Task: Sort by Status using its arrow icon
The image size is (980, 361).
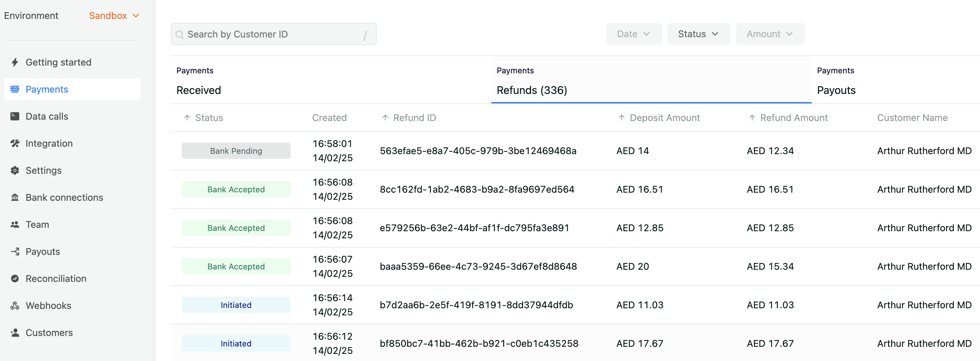Action: pos(187,118)
